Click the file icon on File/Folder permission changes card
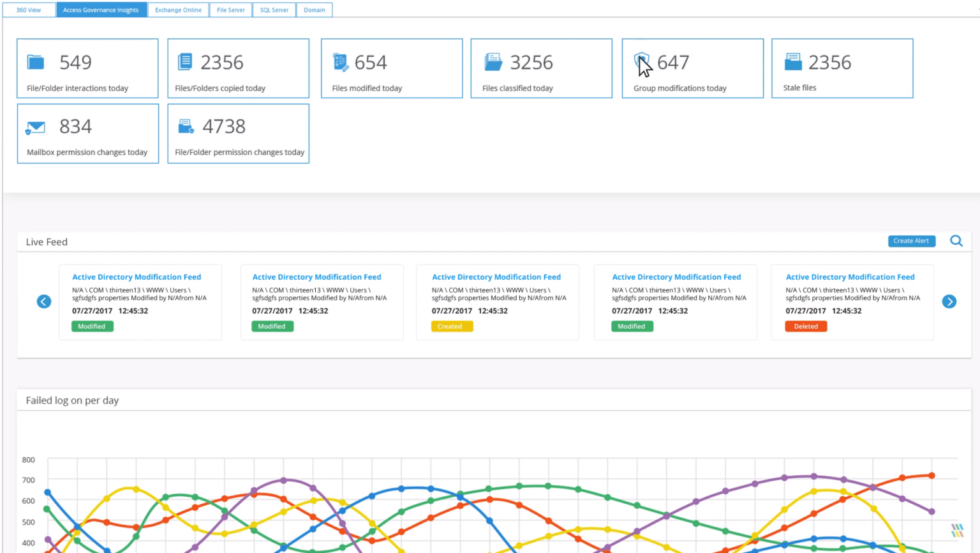980x553 pixels. click(186, 126)
